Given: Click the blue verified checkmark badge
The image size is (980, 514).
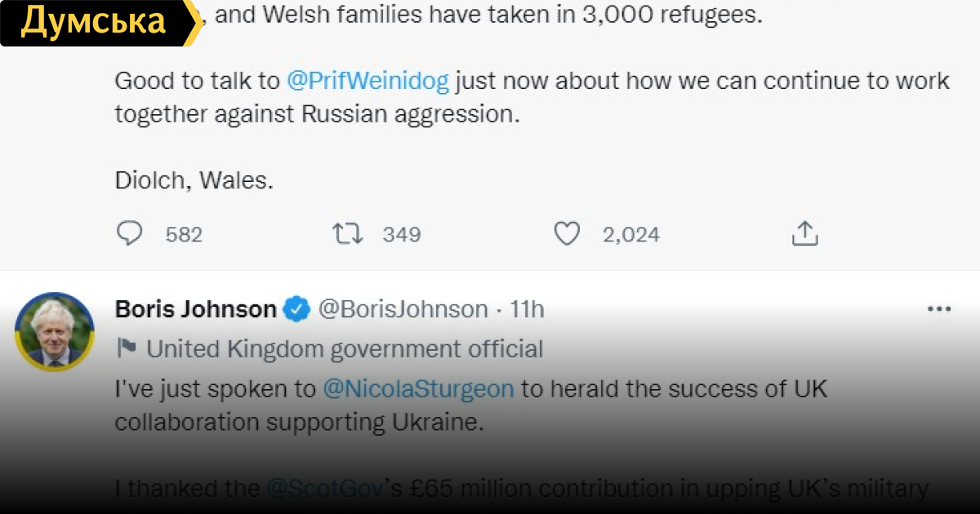Looking at the screenshot, I should pos(296,310).
